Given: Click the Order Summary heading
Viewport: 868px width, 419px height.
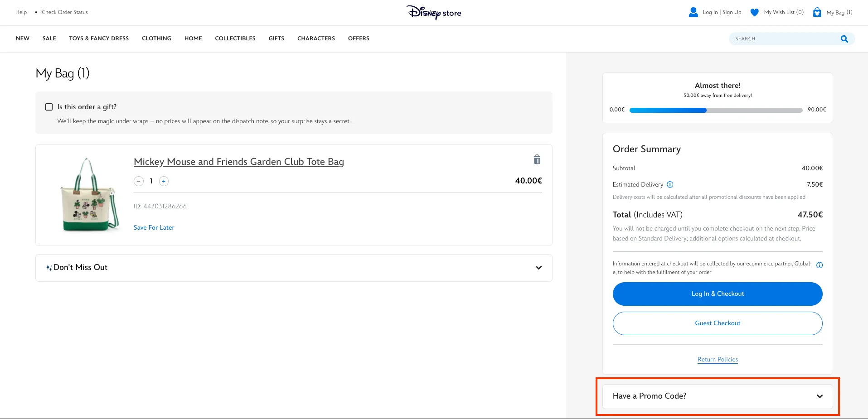Looking at the screenshot, I should click(647, 149).
